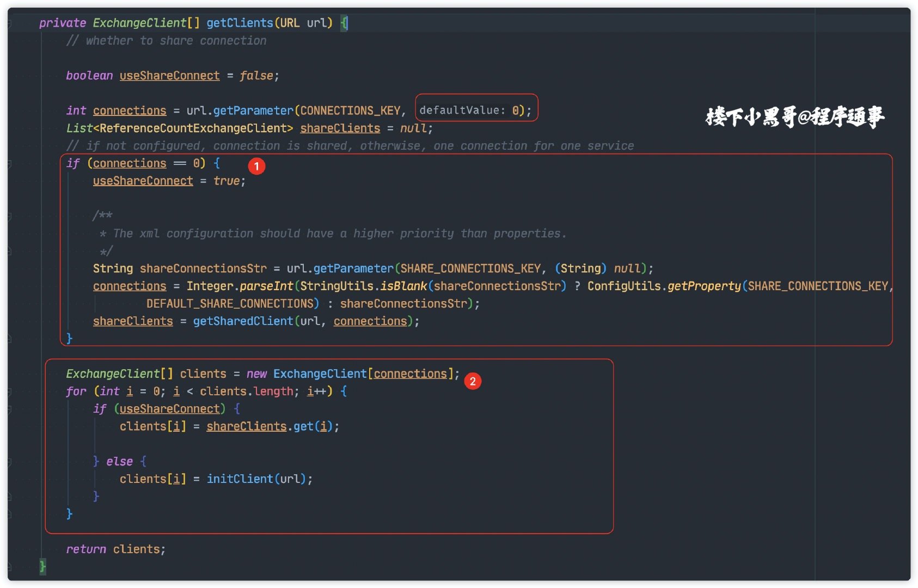Collapse the '} else {' block fold marker
Screen dimensions: 918x588
[x=9, y=462]
